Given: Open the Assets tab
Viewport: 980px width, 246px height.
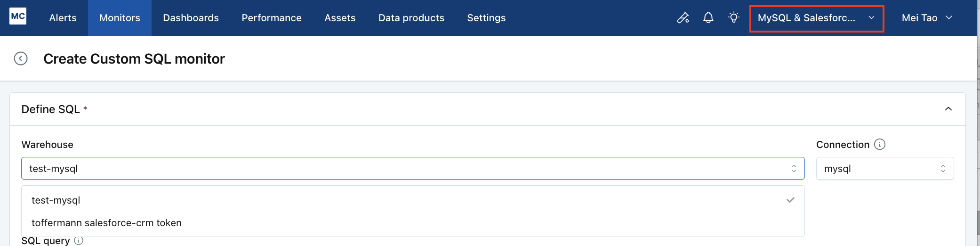Looking at the screenshot, I should pyautogui.click(x=340, y=18).
